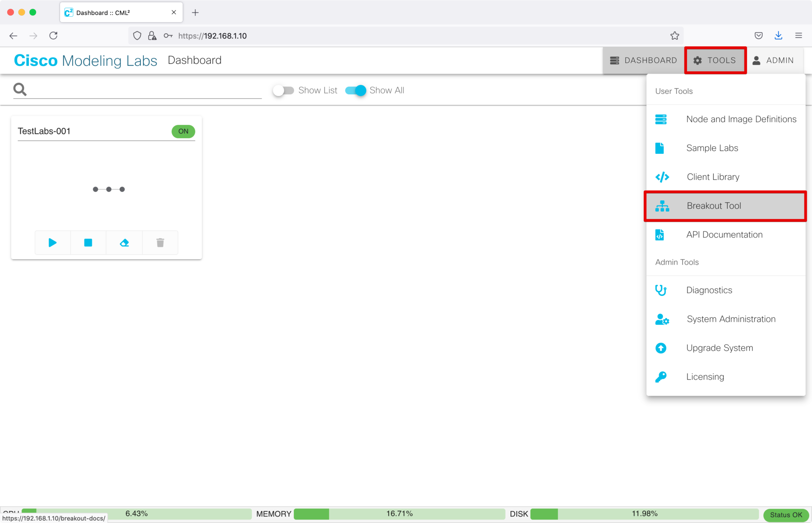Turn off the Show All toggle
Viewport: 812px width, 523px height.
pos(356,90)
